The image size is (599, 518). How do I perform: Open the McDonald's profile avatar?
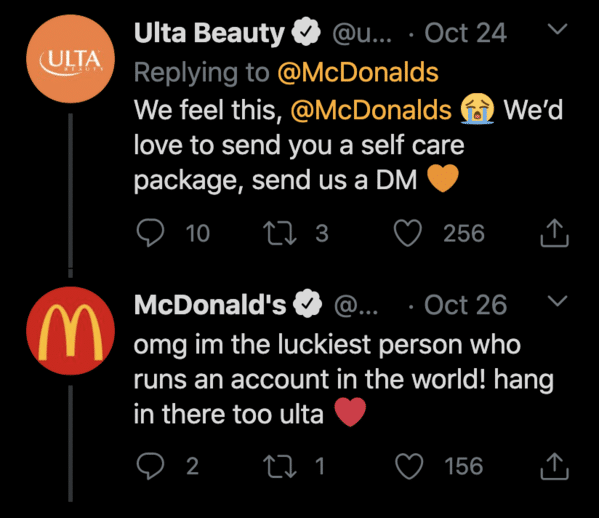[70, 330]
